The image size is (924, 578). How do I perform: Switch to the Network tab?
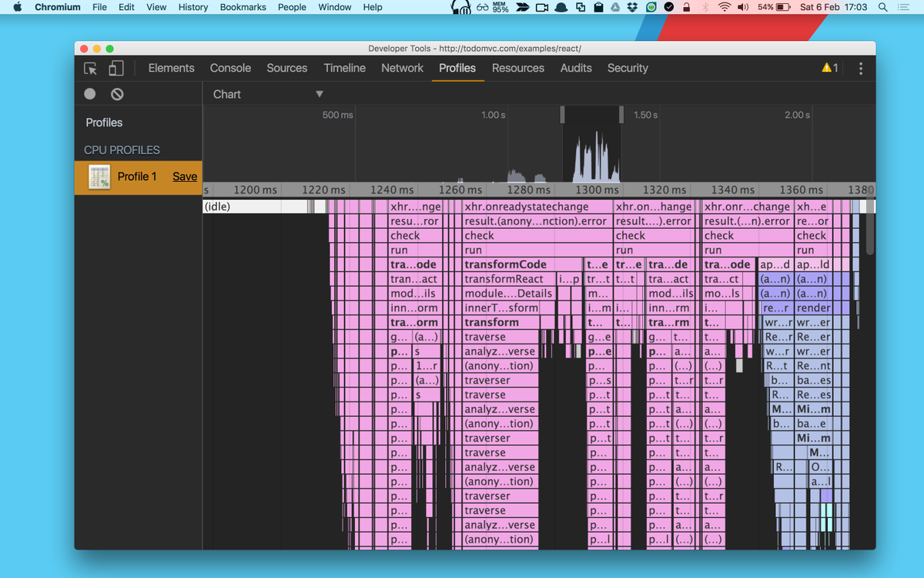(x=402, y=68)
